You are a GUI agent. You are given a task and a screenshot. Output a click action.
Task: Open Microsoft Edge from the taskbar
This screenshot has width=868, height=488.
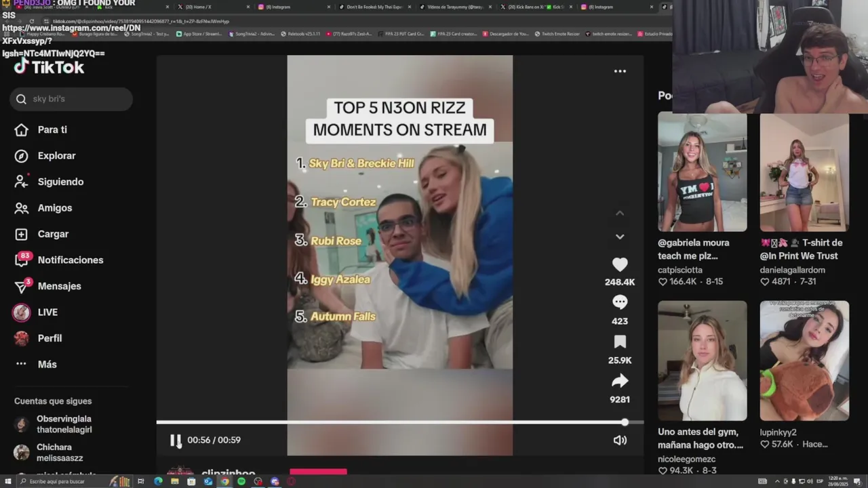click(158, 481)
